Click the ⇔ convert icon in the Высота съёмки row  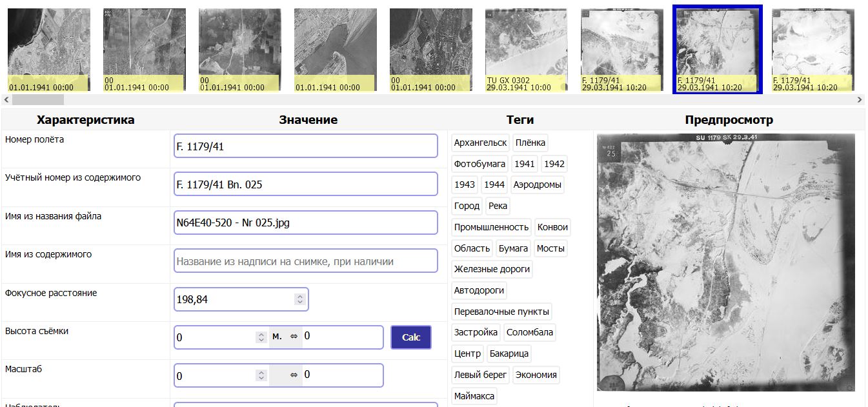click(x=294, y=337)
